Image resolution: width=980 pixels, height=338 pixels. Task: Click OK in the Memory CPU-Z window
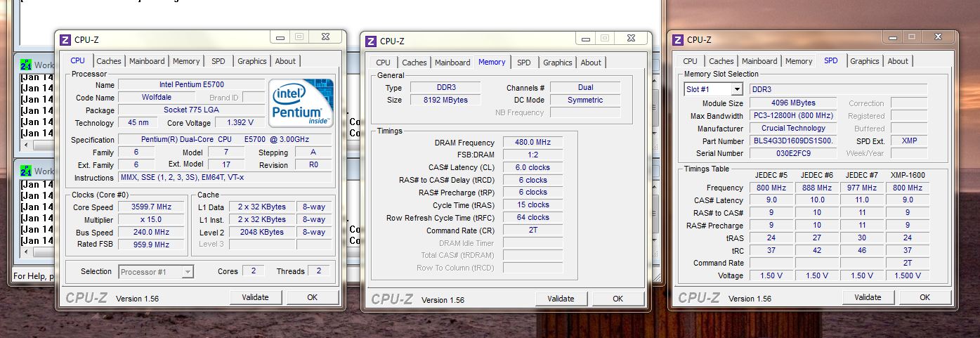click(x=618, y=299)
